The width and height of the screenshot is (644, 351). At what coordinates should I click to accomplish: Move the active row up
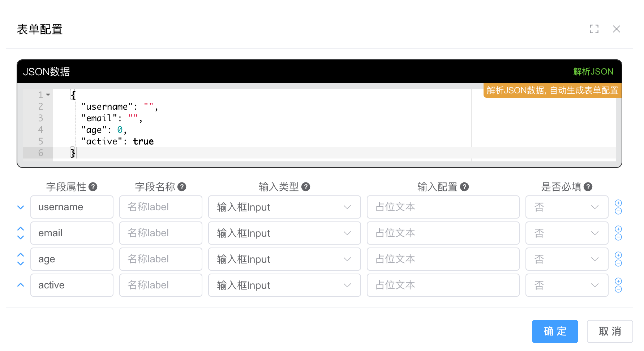tap(21, 285)
